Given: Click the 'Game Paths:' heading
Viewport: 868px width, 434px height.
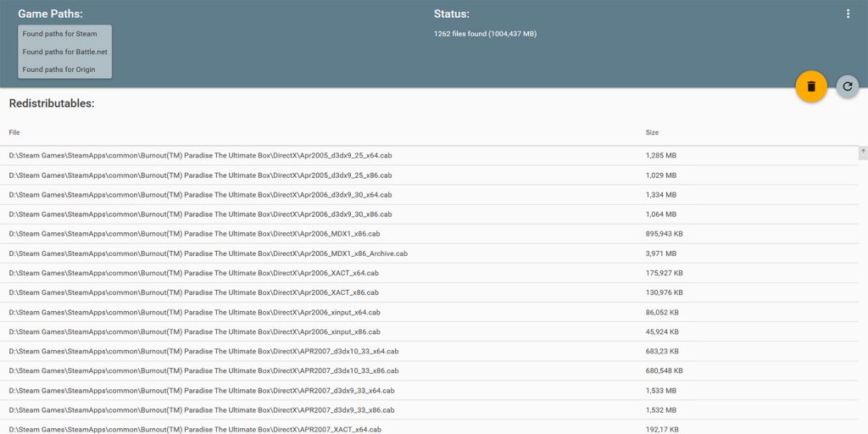Looking at the screenshot, I should click(x=50, y=14).
